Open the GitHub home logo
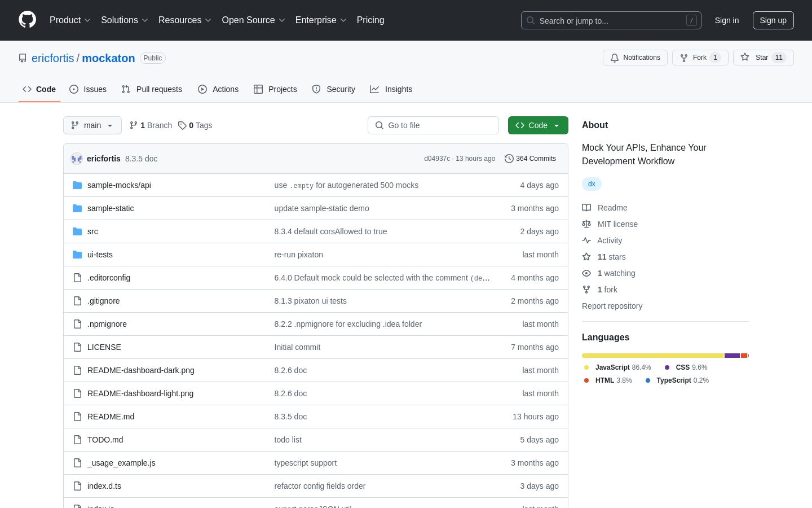Screen dimensions: 812x508 (x=27, y=20)
